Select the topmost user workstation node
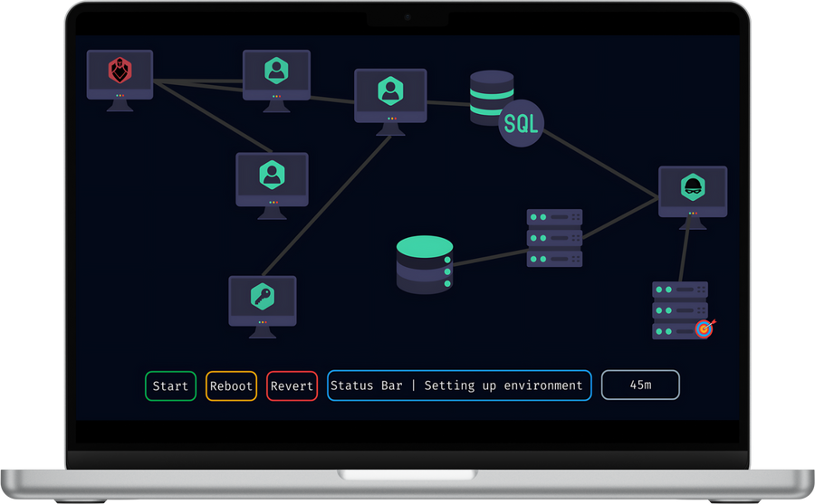 [276, 75]
